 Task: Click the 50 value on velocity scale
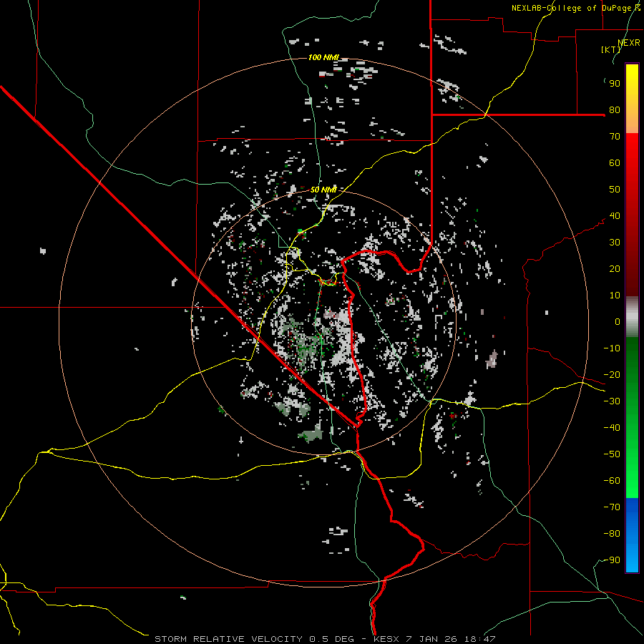[615, 190]
